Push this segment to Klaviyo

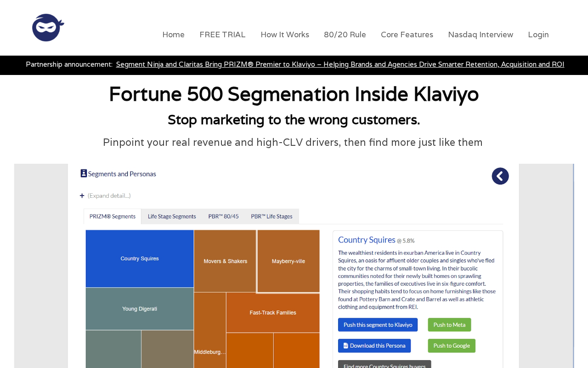(378, 325)
